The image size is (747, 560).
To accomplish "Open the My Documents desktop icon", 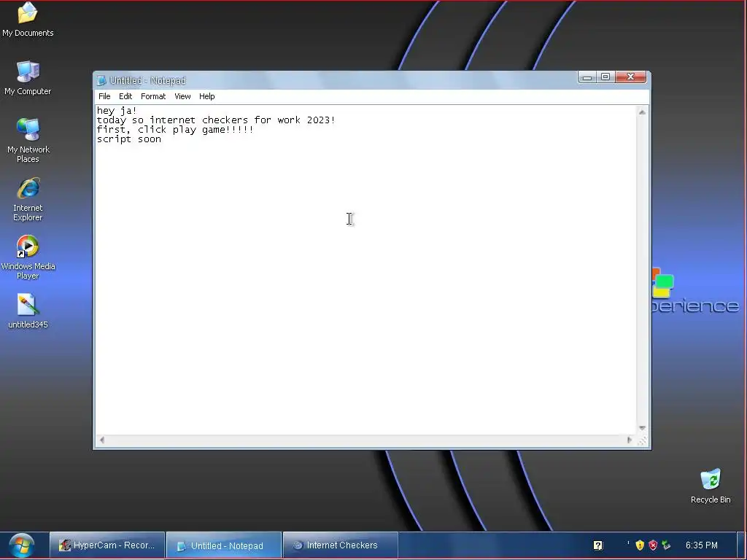I will tap(28, 20).
